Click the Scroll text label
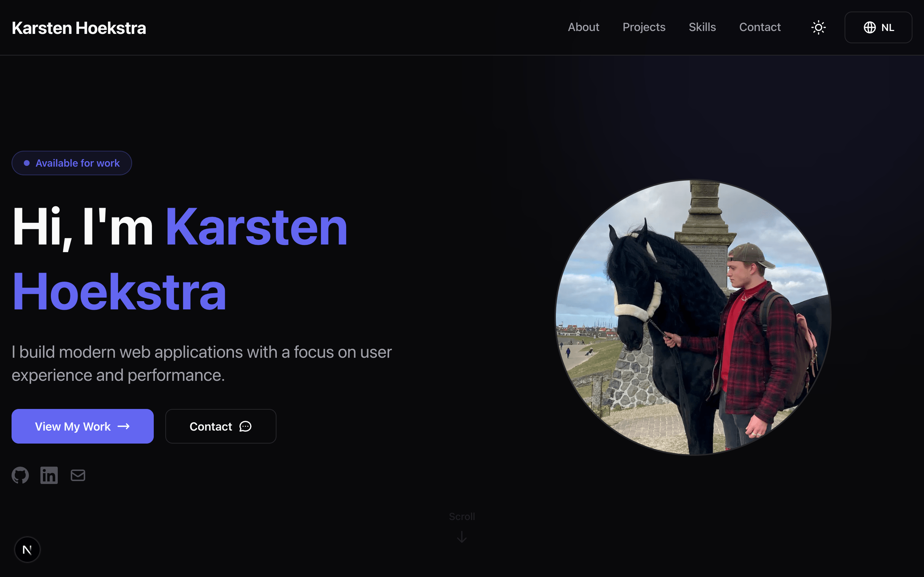This screenshot has height=577, width=924. (x=462, y=516)
